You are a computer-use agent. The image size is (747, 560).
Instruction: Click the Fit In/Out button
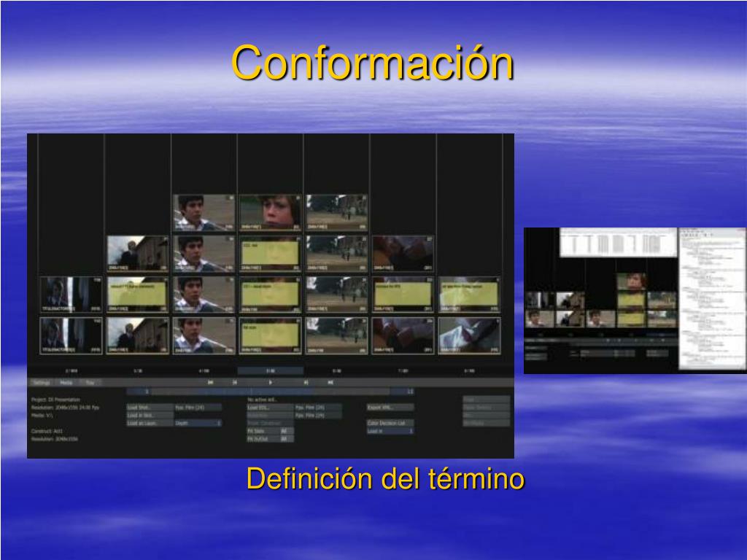coord(270,438)
